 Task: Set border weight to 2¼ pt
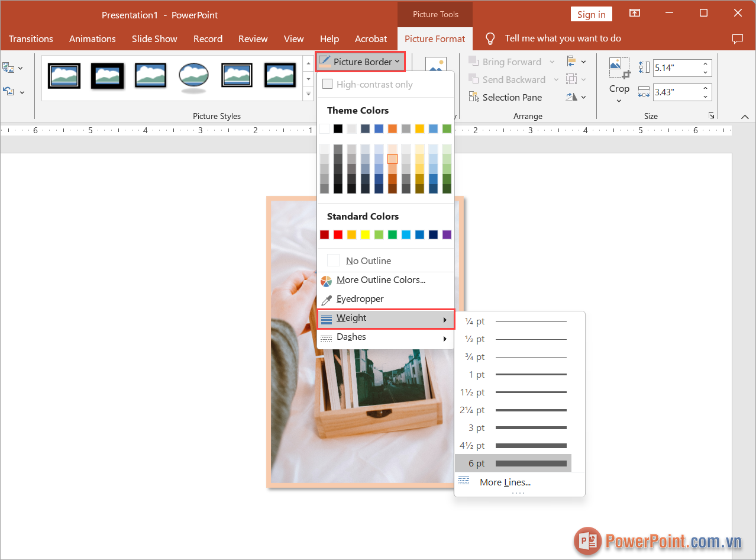point(513,410)
